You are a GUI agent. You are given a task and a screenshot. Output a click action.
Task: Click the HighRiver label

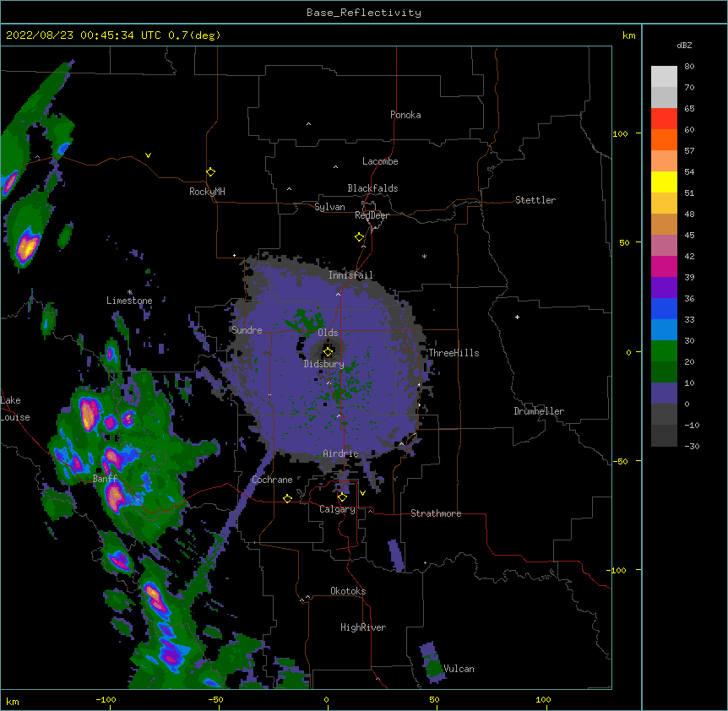pos(363,627)
